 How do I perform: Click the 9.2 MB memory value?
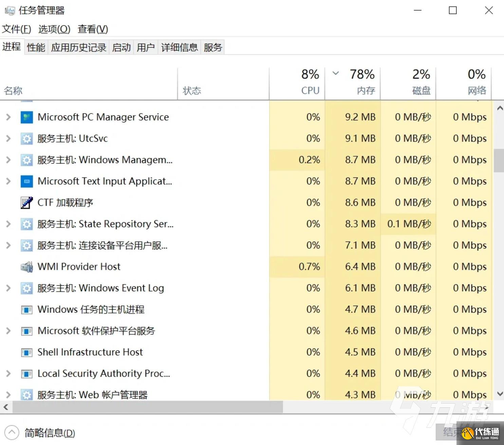360,117
